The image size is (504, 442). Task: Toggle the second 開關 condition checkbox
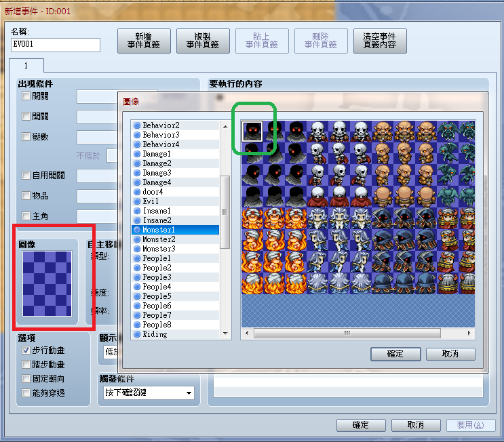click(x=26, y=117)
